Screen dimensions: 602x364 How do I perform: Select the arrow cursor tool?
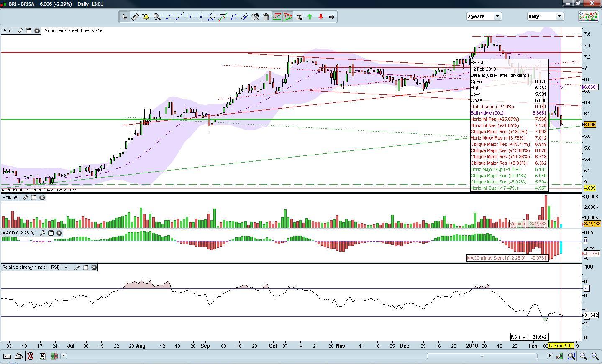pos(124,17)
